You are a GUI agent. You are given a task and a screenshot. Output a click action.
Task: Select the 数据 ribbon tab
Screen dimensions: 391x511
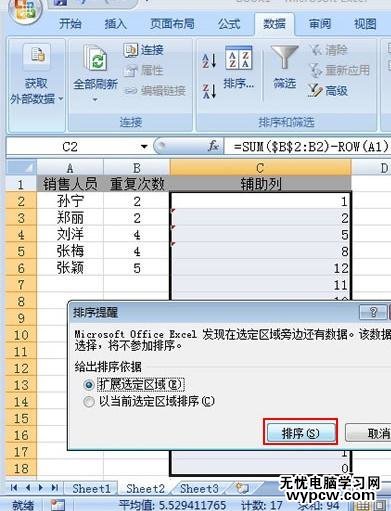pos(274,24)
